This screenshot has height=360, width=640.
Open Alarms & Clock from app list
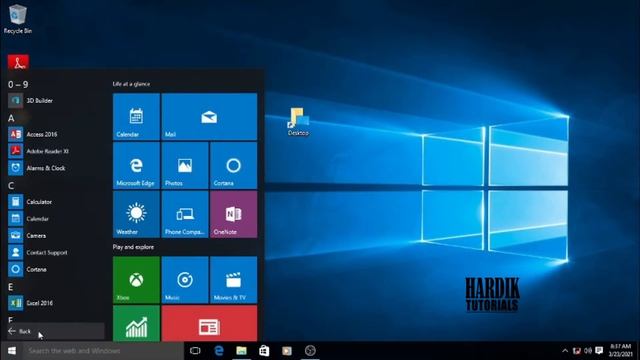coord(56,168)
